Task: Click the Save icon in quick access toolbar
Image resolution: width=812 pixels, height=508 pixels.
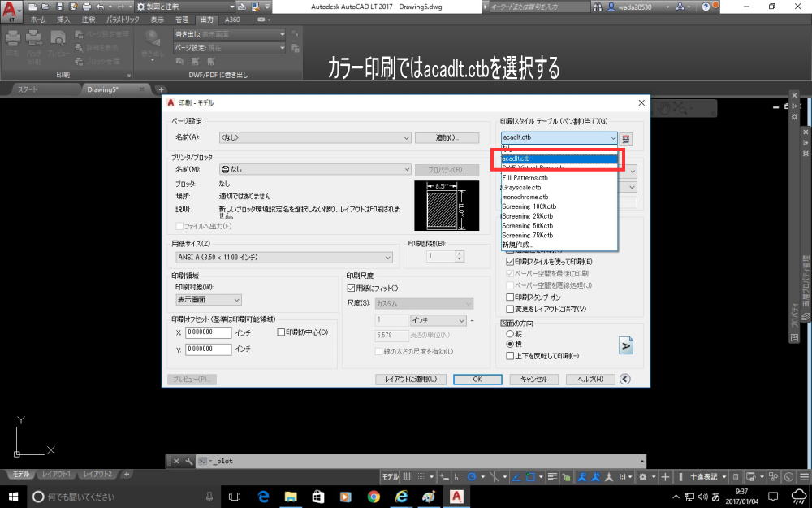Action: click(x=59, y=7)
